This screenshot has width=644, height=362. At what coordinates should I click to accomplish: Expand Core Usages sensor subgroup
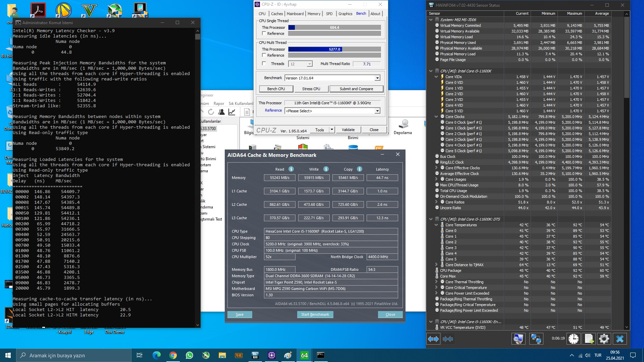[436, 179]
